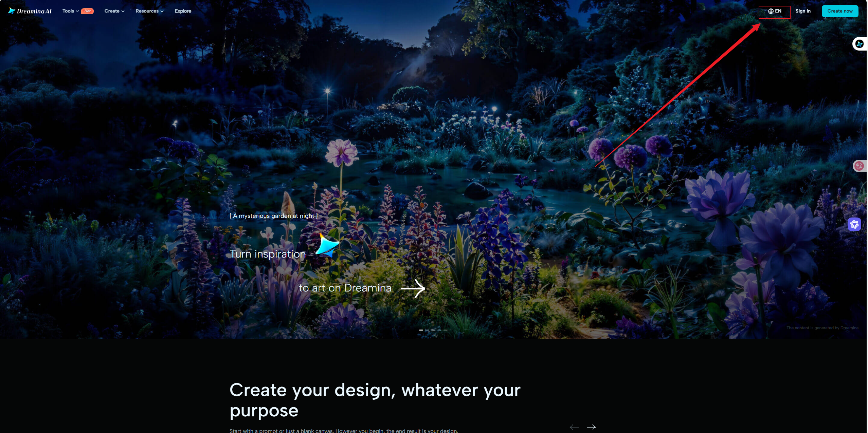Select the second carousel slide indicator
The width and height of the screenshot is (868, 433).
pyautogui.click(x=427, y=330)
